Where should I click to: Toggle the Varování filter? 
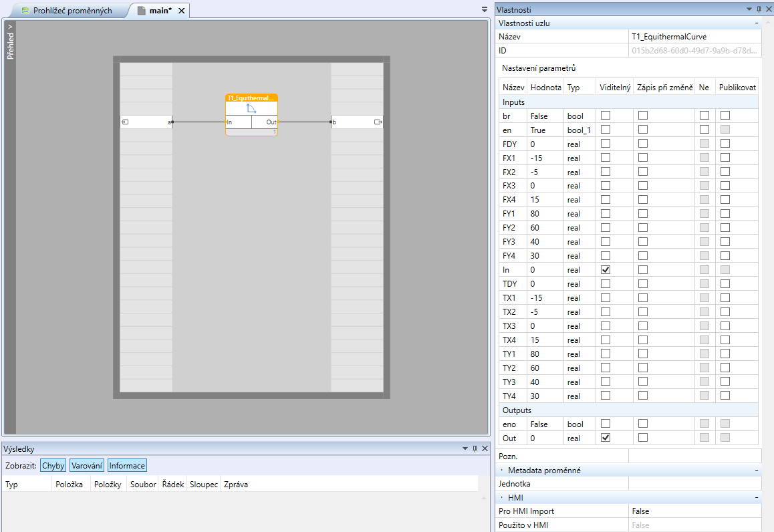coord(87,465)
